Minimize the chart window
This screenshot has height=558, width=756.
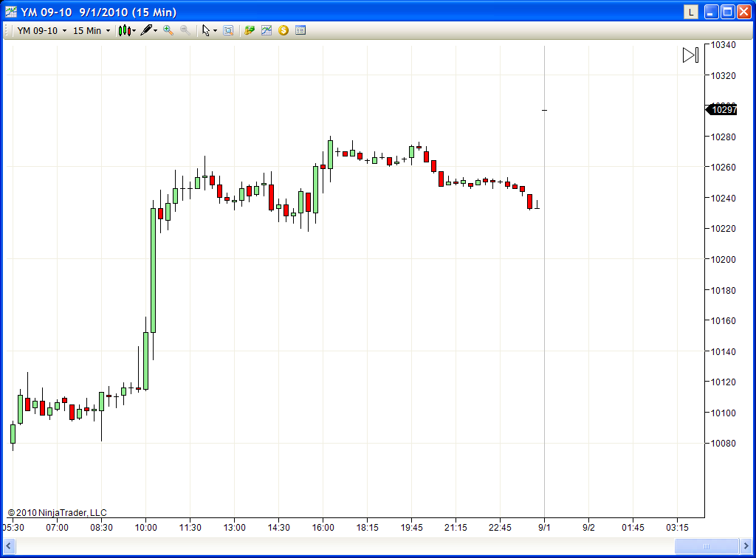point(711,12)
